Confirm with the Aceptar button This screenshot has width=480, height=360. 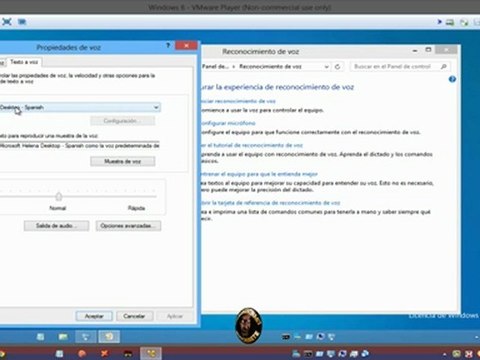coord(94,316)
